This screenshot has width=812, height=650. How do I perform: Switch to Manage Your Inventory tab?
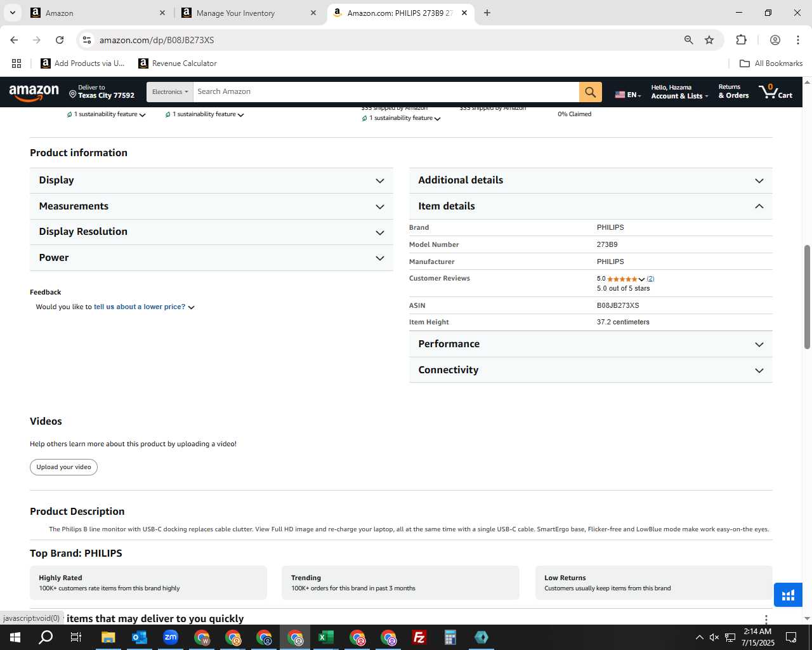(247, 13)
